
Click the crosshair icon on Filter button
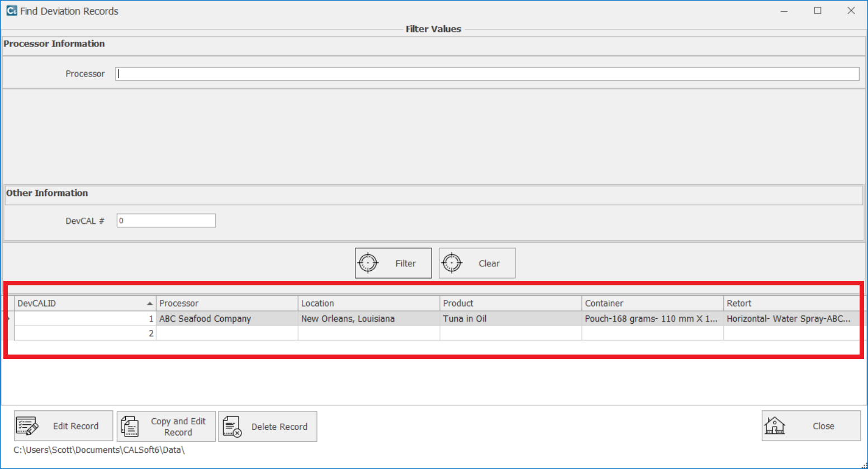(x=368, y=263)
